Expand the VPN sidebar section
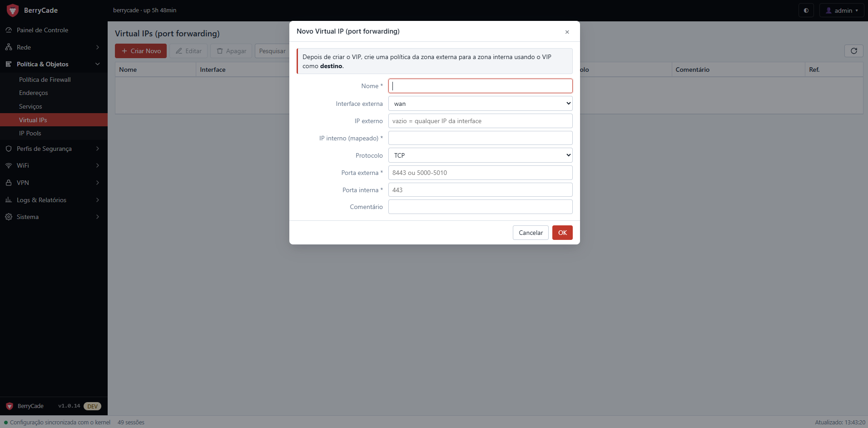The width and height of the screenshot is (868, 428). (54, 183)
